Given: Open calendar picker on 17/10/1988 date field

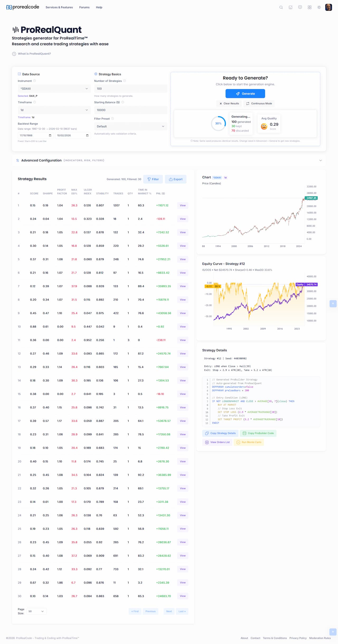Looking at the screenshot, I should tap(50, 135).
